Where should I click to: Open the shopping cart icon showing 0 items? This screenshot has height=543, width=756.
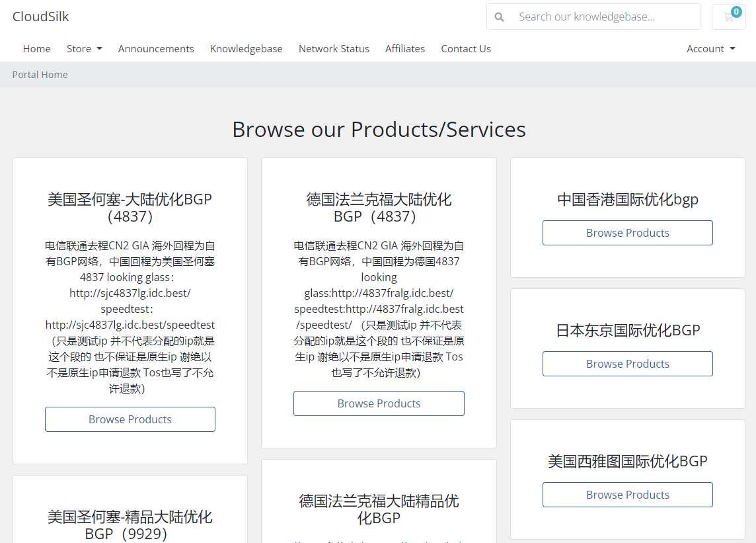(x=729, y=17)
